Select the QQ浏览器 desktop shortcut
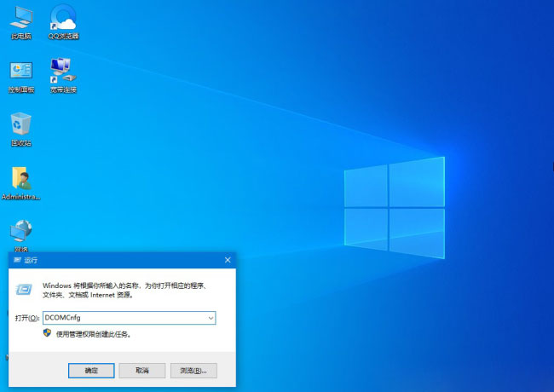Image resolution: width=554 pixels, height=392 pixels. point(64,22)
